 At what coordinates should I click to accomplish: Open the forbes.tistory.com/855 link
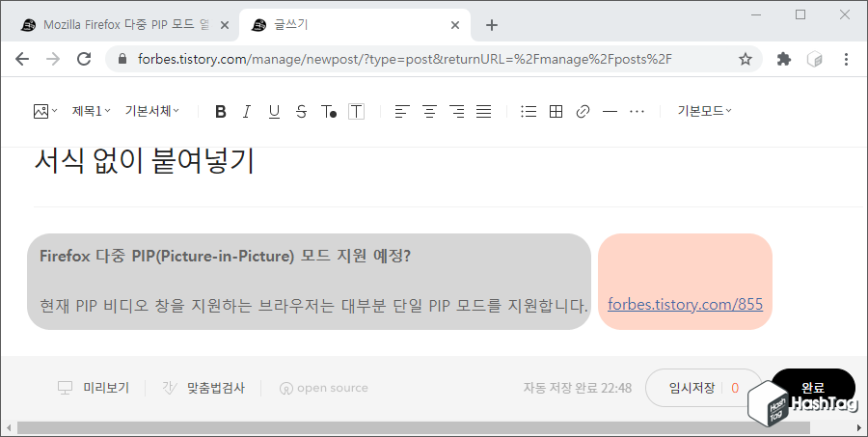click(x=686, y=304)
